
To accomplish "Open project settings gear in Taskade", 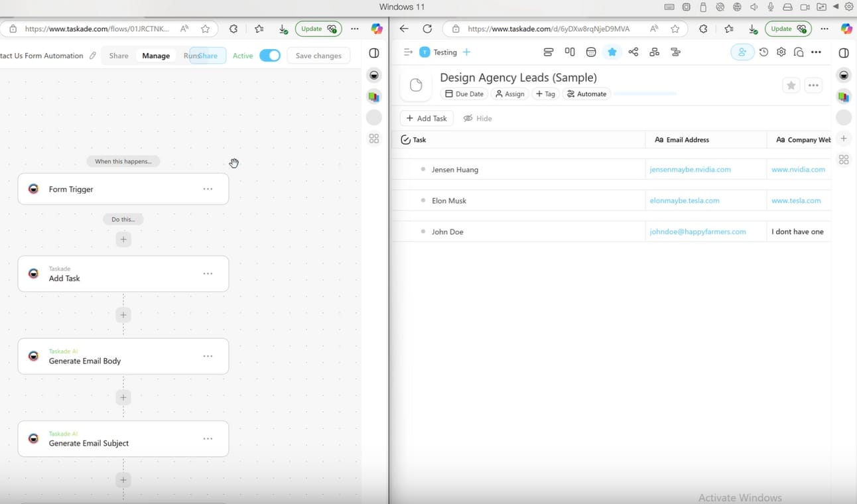I will (781, 52).
